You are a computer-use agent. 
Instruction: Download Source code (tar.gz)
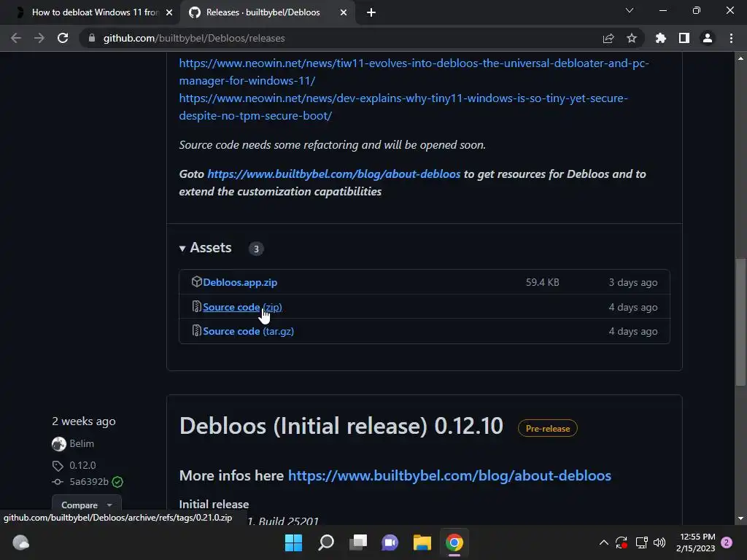248,331
